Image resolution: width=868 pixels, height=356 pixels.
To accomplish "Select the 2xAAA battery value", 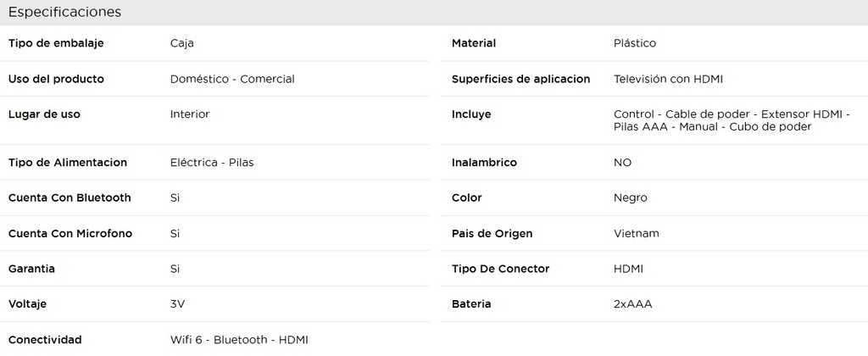I will [632, 304].
